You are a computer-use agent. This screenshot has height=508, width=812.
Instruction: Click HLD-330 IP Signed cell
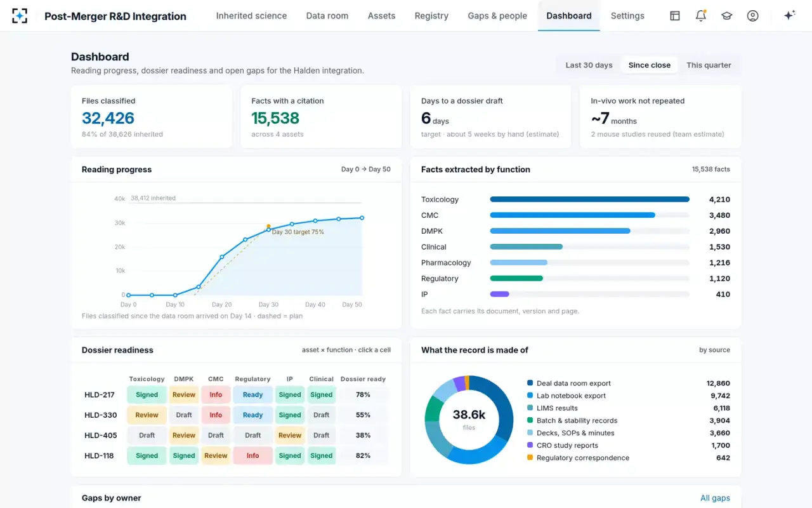[290, 415]
